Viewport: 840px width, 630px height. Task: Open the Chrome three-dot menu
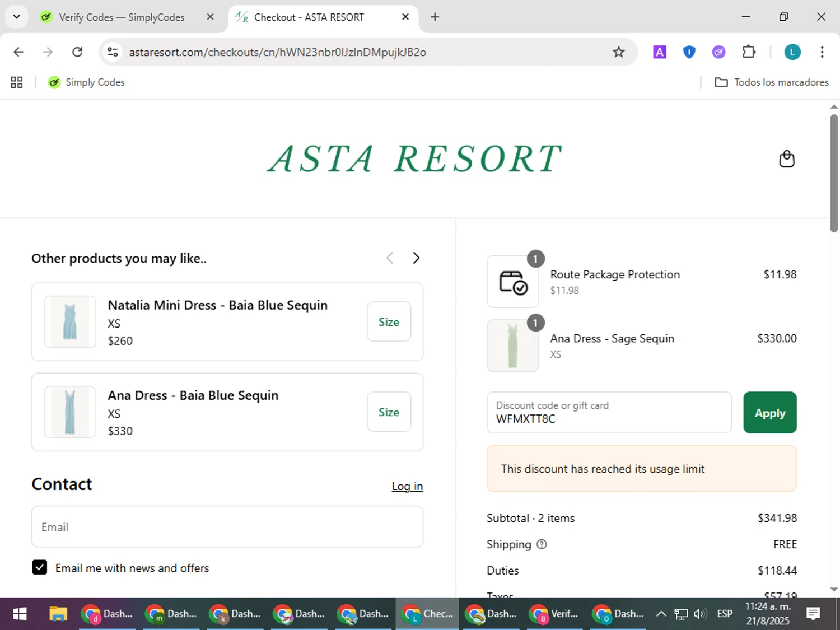point(822,52)
